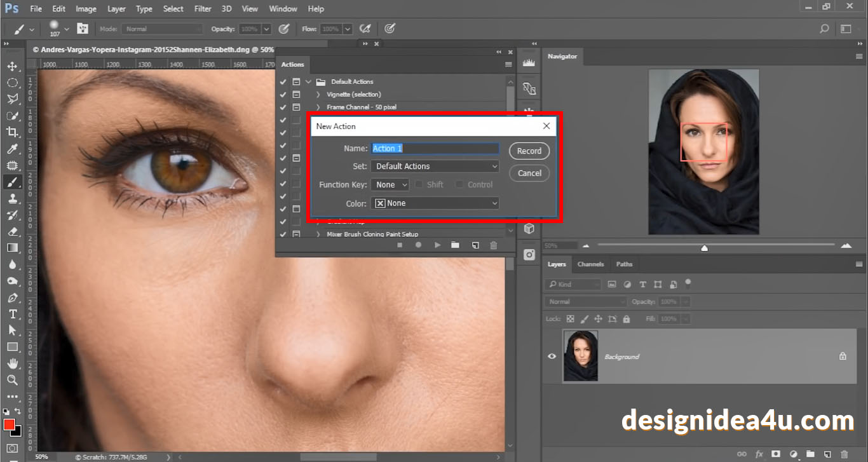Open the 3D panel cube icon
The width and height of the screenshot is (868, 462).
pyautogui.click(x=529, y=228)
